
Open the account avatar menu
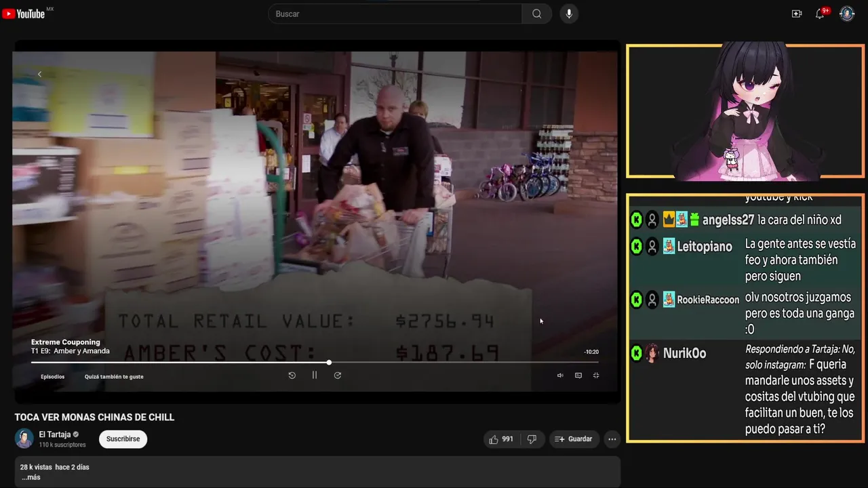[847, 14]
